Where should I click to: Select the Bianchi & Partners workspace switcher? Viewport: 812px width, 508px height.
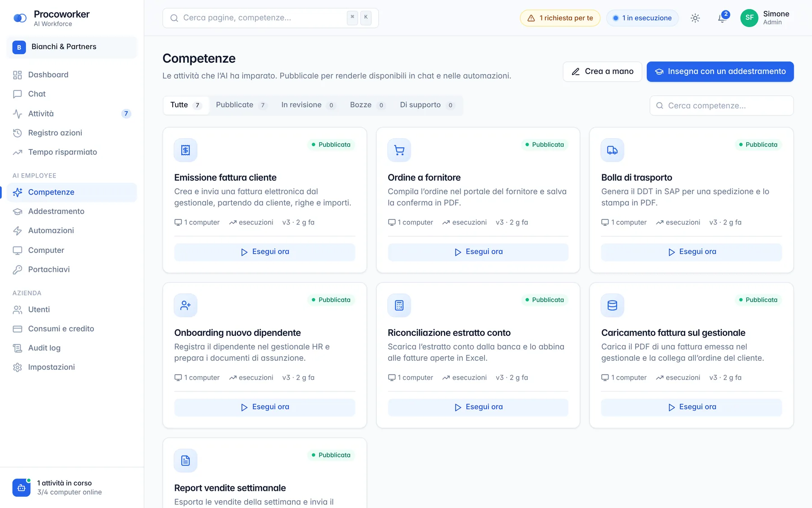(72, 47)
